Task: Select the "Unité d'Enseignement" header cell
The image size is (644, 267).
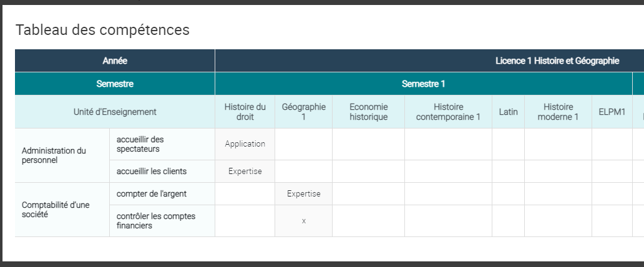Action: (115, 112)
